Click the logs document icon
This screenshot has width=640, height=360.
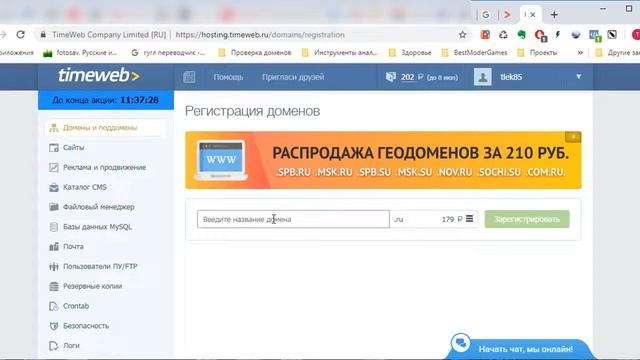click(54, 346)
